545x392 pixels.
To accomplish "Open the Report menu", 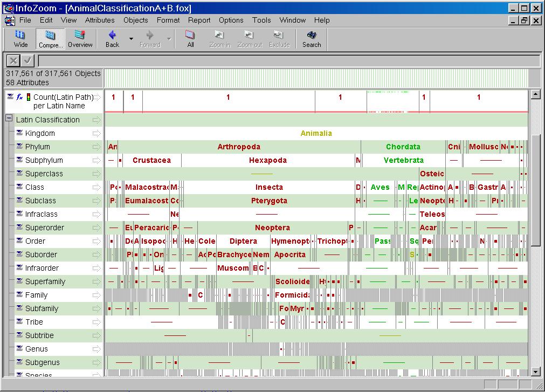I will (x=199, y=20).
